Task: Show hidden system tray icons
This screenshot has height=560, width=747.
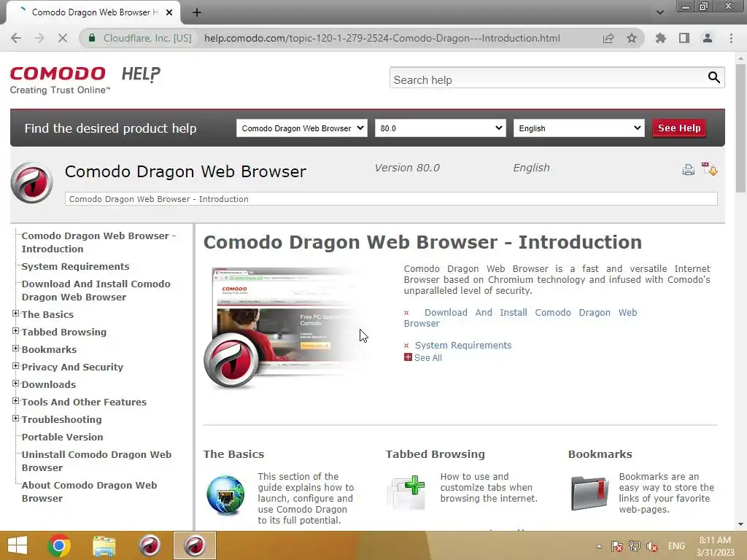Action: point(600,546)
